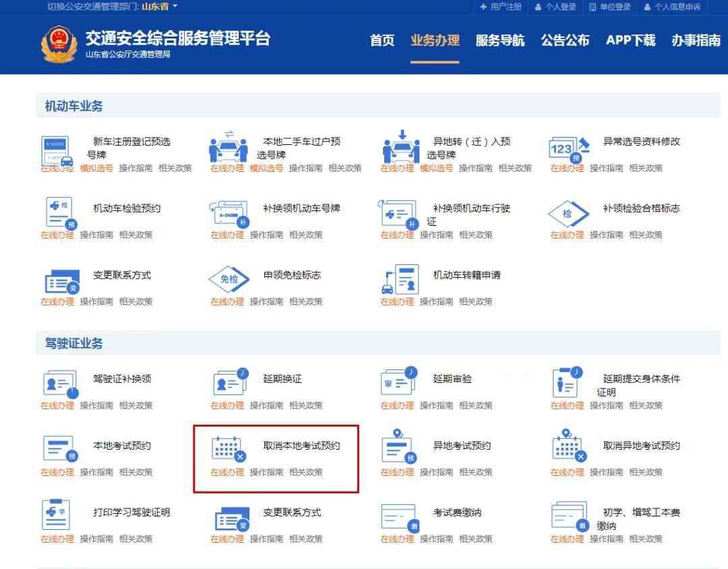The width and height of the screenshot is (728, 569).
Task: Click the police badge logo
Action: (x=59, y=44)
